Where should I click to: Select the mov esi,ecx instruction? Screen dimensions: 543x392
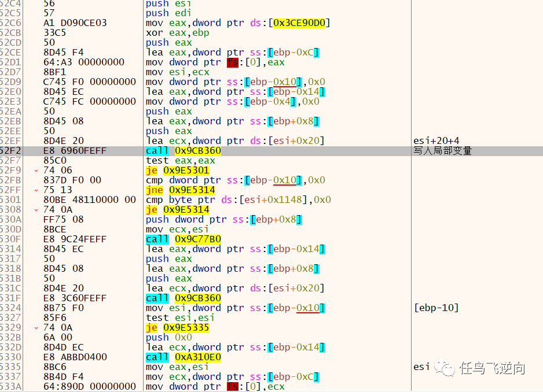(177, 72)
